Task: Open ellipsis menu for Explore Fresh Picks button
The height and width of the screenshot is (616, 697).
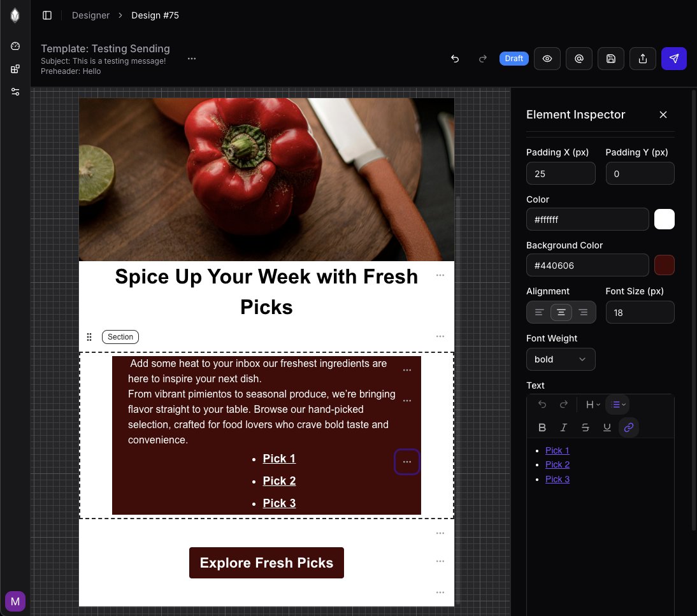Action: [x=440, y=561]
